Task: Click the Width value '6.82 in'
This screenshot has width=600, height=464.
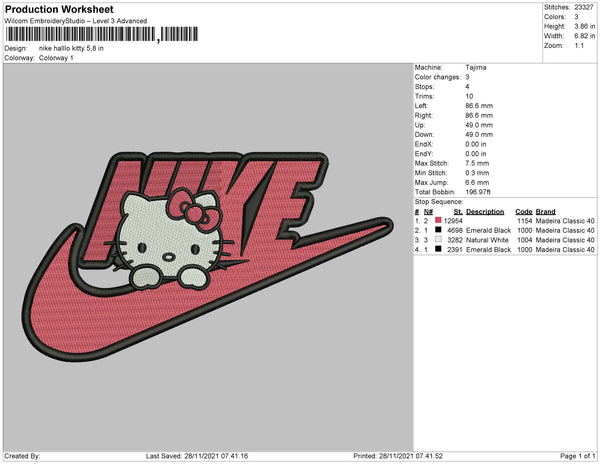Action: point(584,36)
